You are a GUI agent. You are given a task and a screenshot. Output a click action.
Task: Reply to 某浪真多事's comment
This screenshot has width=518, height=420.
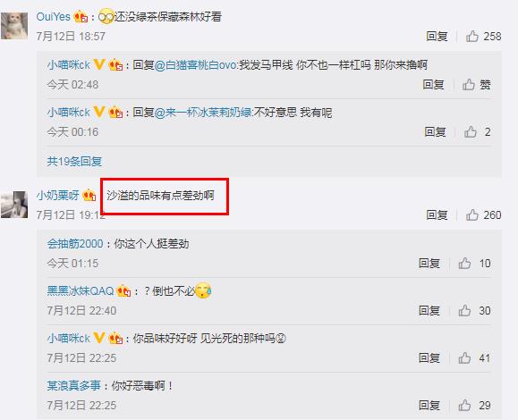point(429,405)
